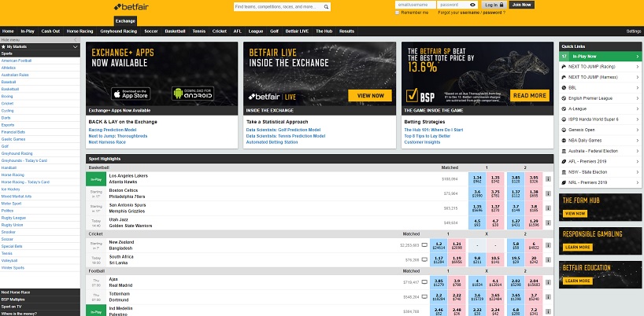The width and height of the screenshot is (644, 316).
Task: Toggle password visibility eye icon
Action: pos(472,5)
